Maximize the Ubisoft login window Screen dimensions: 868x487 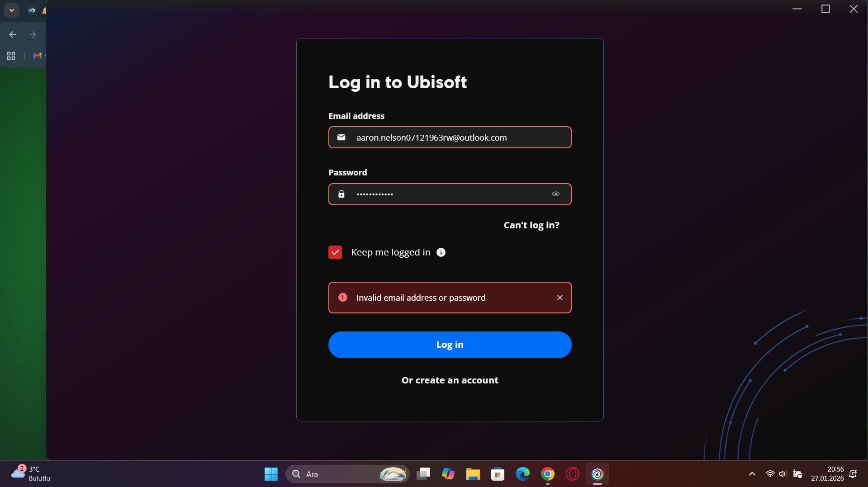coord(825,9)
